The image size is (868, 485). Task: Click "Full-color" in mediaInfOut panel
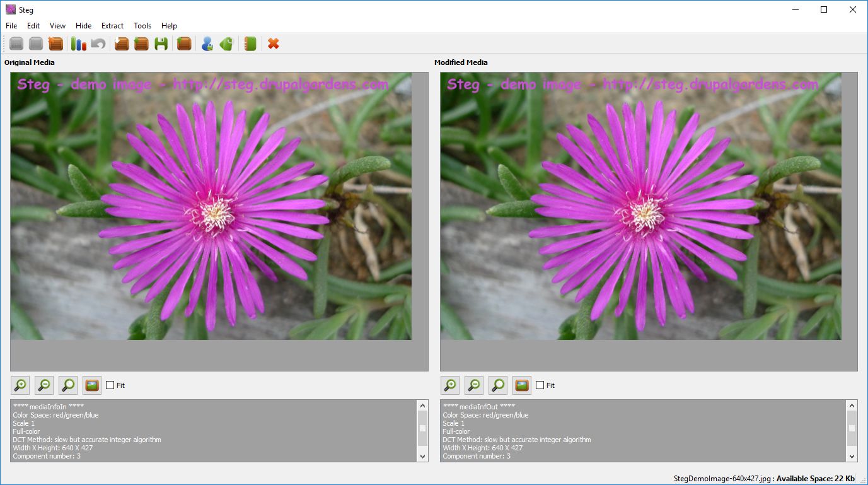pyautogui.click(x=456, y=431)
